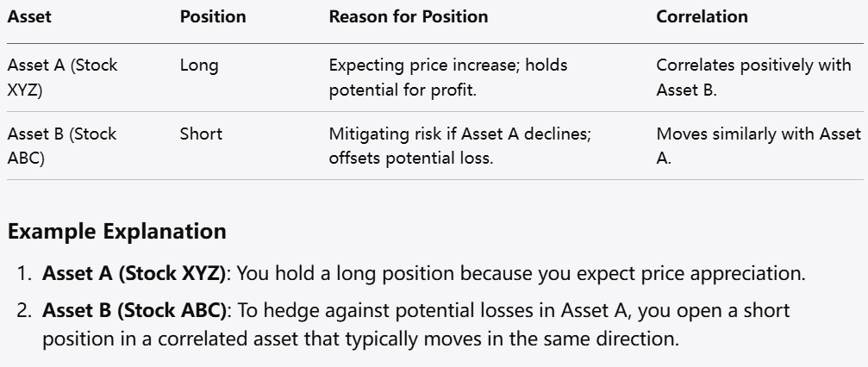Image resolution: width=868 pixels, height=367 pixels.
Task: Click the list number 1 marker
Action: [x=23, y=273]
